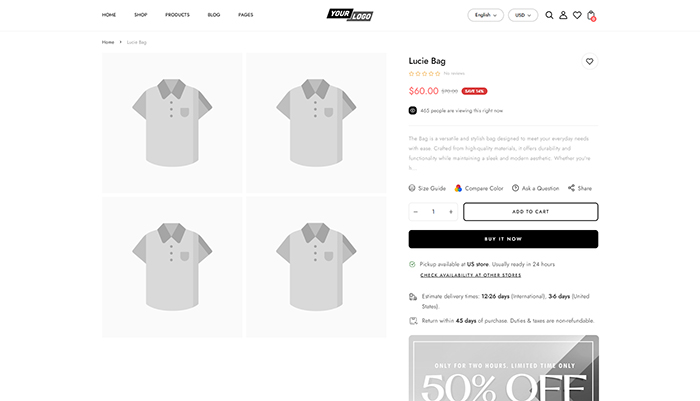Viewport: 700px width, 401px height.
Task: Decrease quantity with minus button
Action: tap(416, 212)
